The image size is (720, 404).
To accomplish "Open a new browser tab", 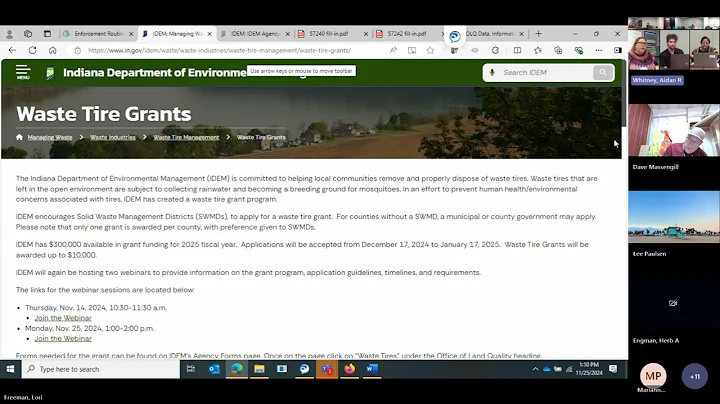I will coord(539,34).
